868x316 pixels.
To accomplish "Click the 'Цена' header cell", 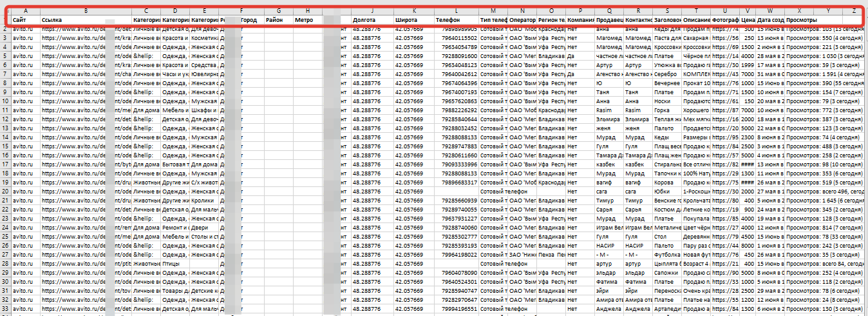I will click(747, 20).
